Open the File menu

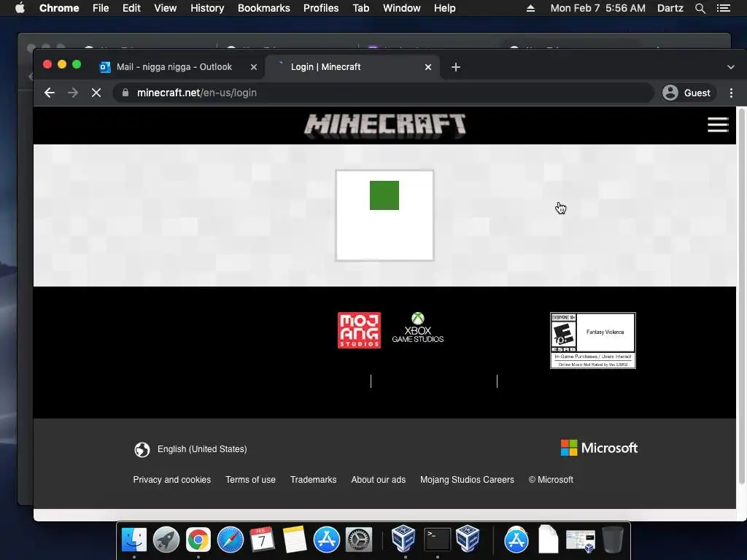tap(101, 8)
